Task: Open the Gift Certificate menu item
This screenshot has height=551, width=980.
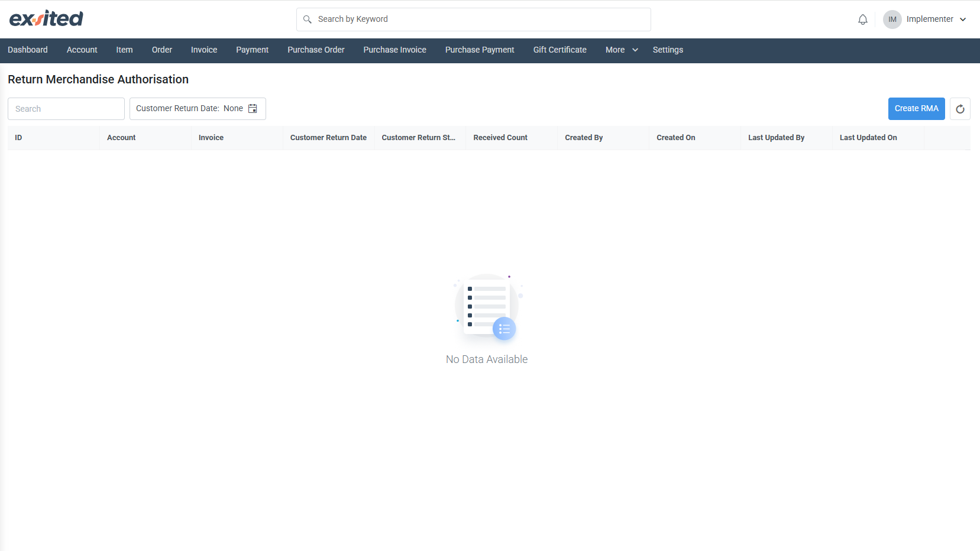Action: tap(559, 50)
